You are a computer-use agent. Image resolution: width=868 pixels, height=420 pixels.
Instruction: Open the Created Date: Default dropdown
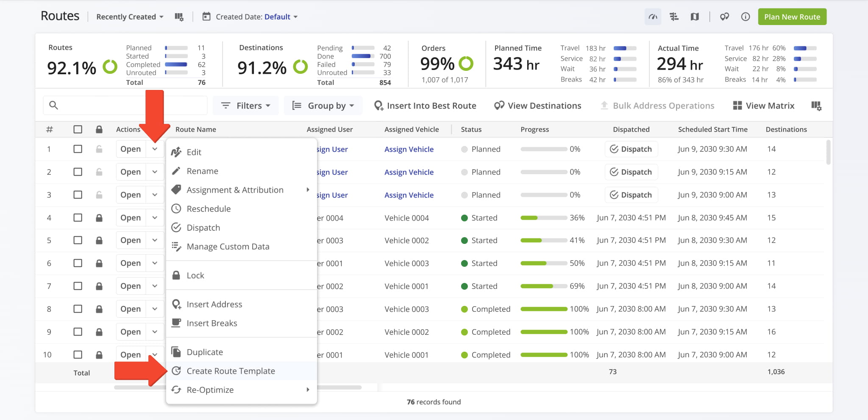257,17
